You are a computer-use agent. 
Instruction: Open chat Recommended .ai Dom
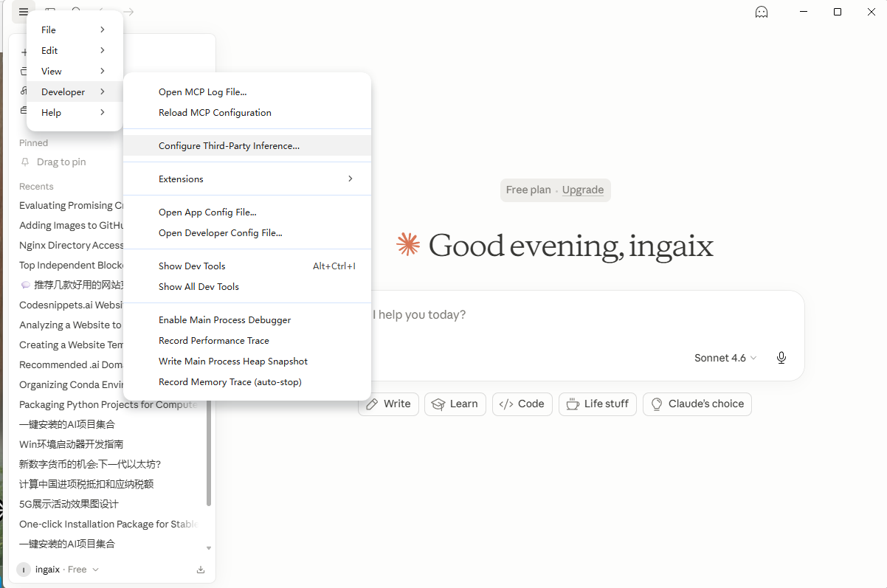click(x=71, y=364)
